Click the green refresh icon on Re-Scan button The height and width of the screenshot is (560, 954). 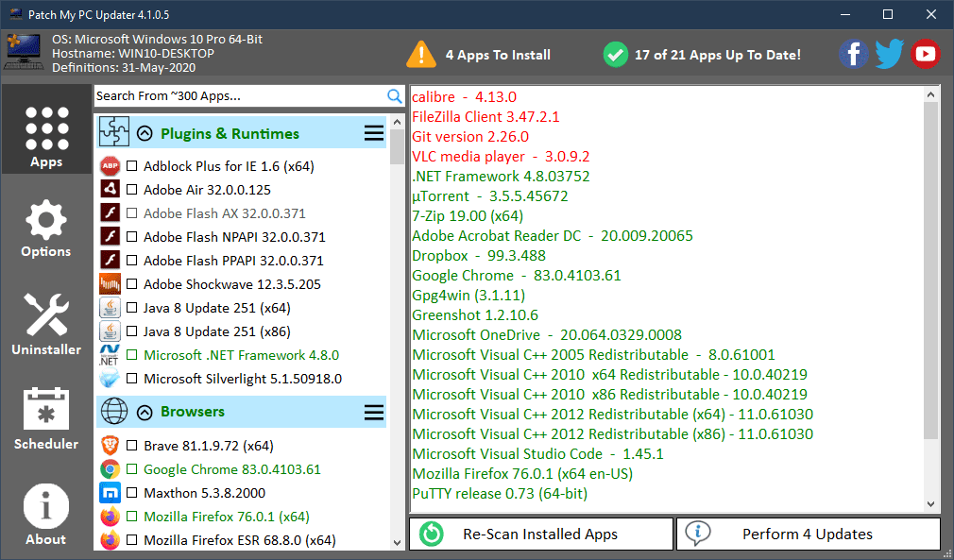click(x=431, y=534)
